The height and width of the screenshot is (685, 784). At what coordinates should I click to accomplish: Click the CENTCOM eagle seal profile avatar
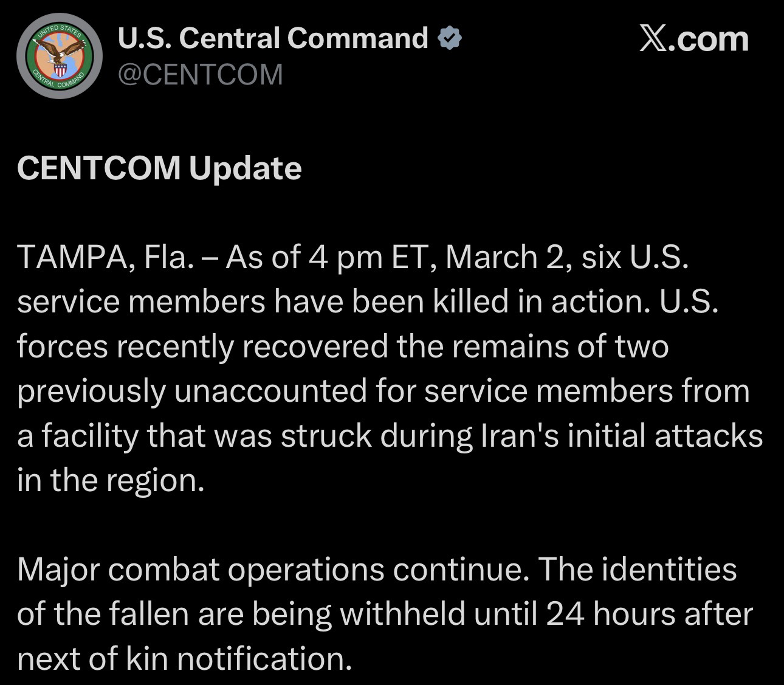point(59,56)
